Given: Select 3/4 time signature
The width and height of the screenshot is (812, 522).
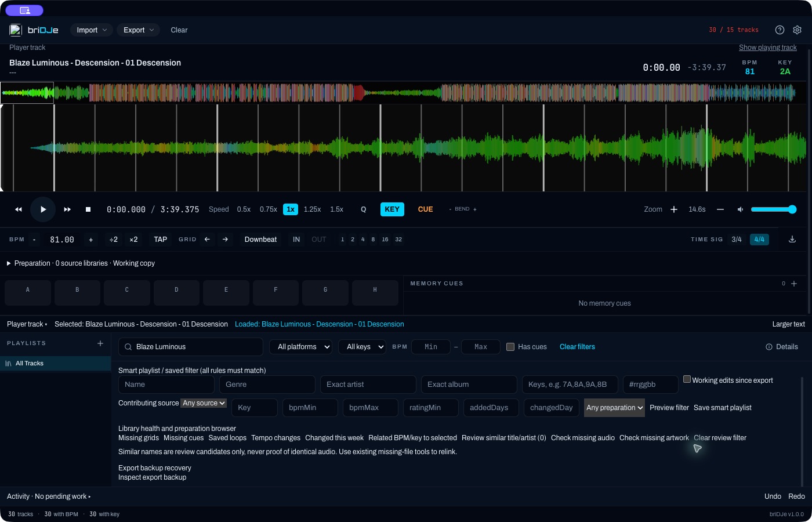Looking at the screenshot, I should coord(737,240).
